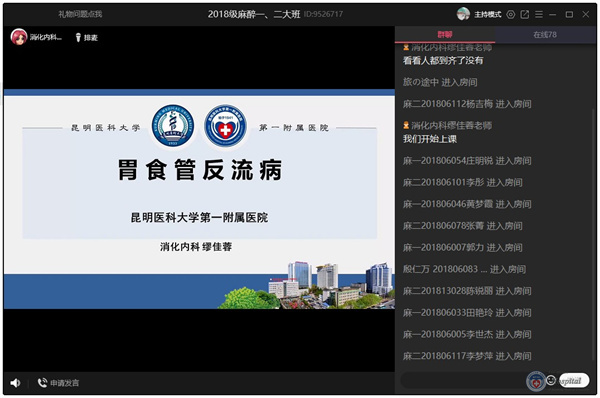The height and width of the screenshot is (398, 600).
Task: Switch to the 群聊 tab
Action: click(445, 34)
